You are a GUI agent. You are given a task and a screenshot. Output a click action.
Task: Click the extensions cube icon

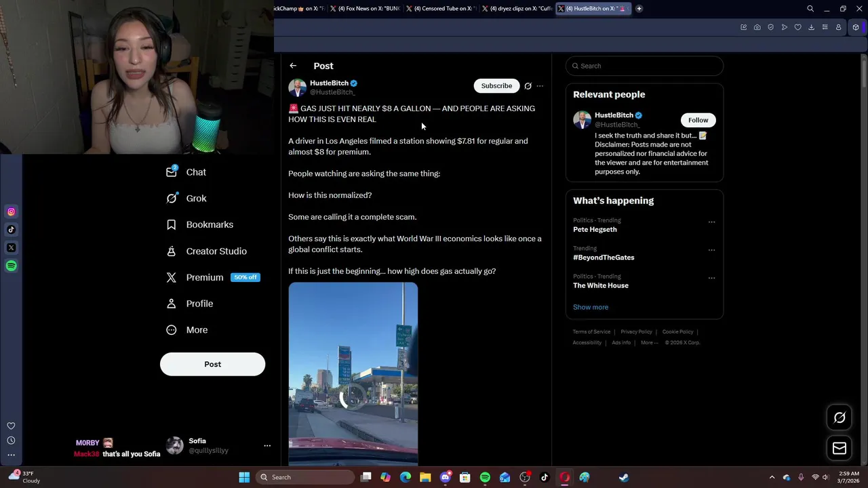tap(856, 27)
